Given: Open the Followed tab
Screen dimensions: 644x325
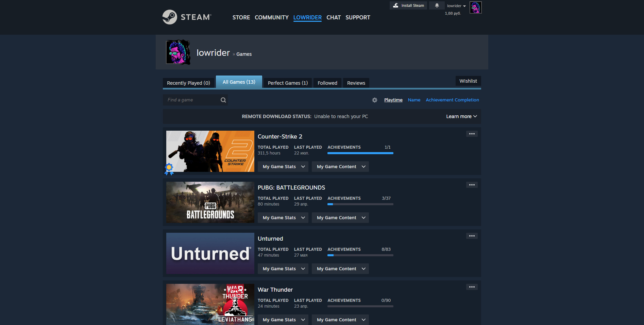Looking at the screenshot, I should pos(327,83).
